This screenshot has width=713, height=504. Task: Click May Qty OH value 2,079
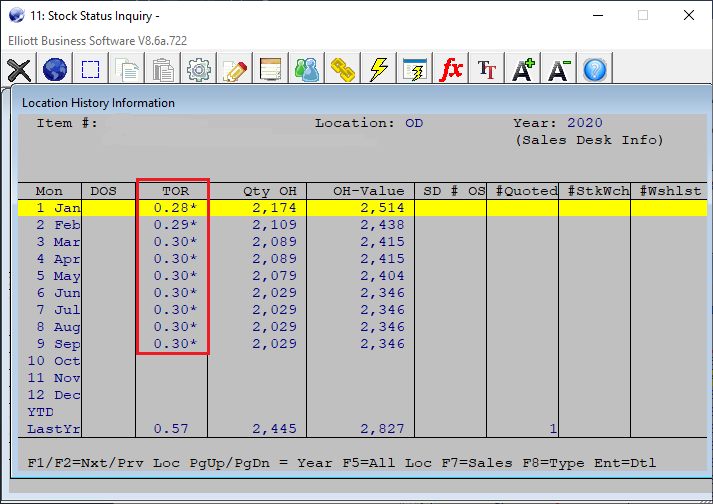click(275, 276)
